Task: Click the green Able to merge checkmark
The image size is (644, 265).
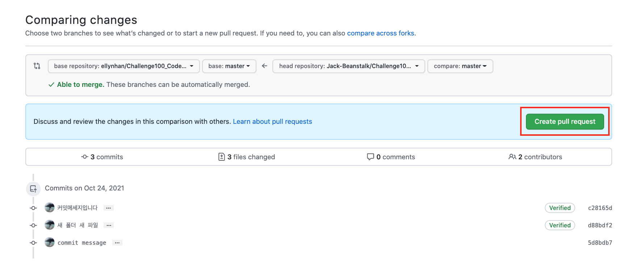Action: 51,85
